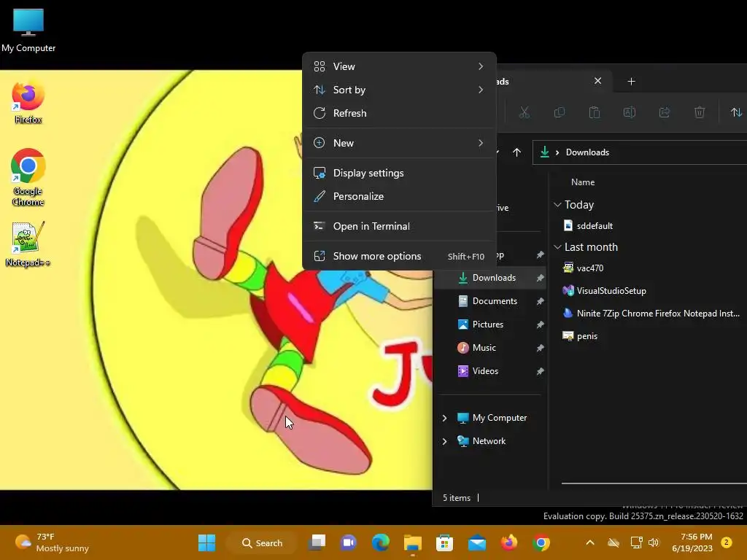747x560 pixels.
Task: Click the taskbar Search box
Action: 262,542
